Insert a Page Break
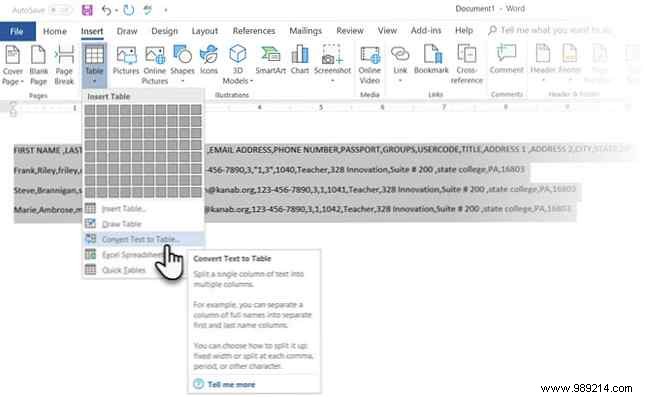The image size is (647, 397). click(x=64, y=66)
